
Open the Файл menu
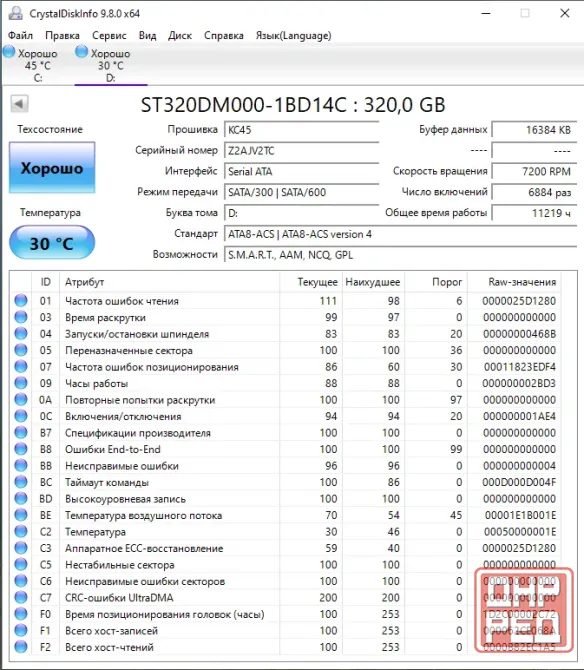[x=20, y=35]
